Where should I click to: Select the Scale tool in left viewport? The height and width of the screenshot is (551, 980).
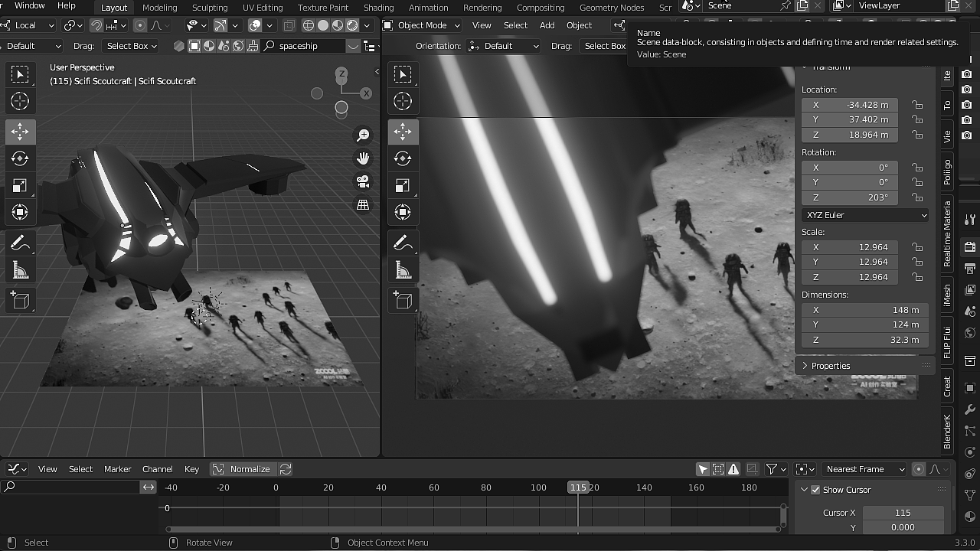20,185
